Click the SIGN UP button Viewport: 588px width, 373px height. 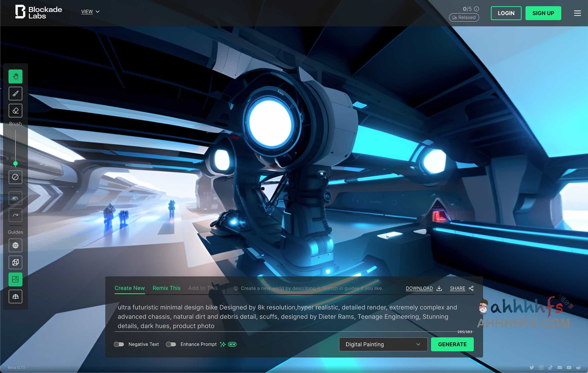tap(543, 13)
